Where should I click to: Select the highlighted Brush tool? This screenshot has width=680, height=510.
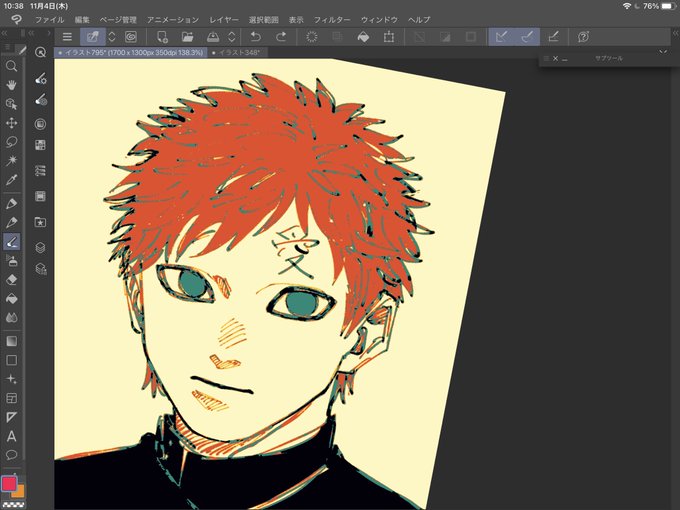pyautogui.click(x=11, y=242)
